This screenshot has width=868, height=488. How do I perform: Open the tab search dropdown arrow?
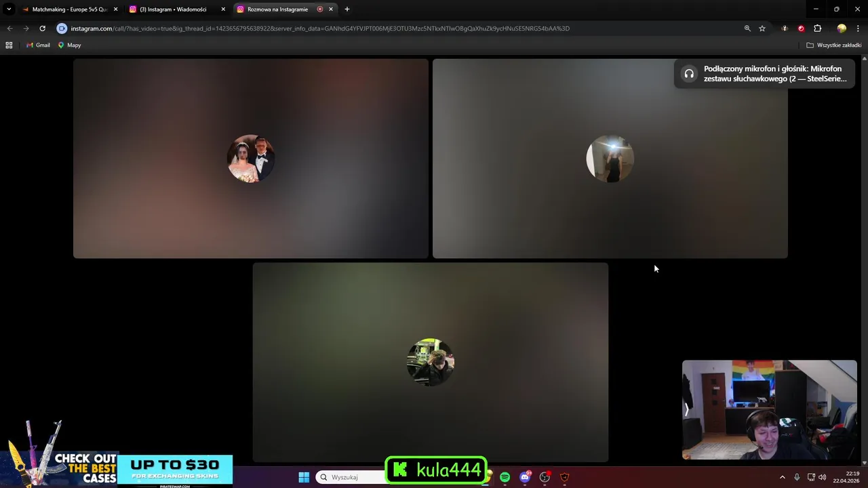9,9
